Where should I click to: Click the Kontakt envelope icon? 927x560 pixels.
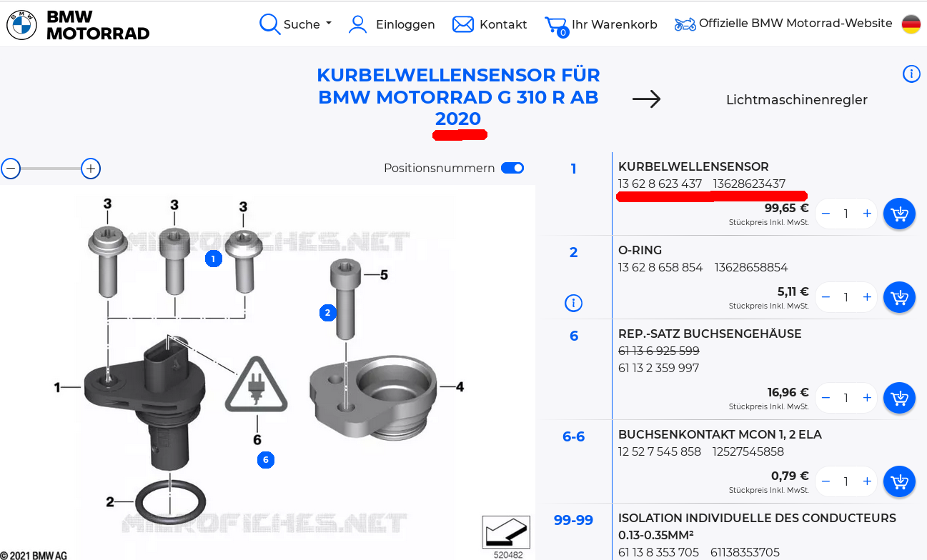463,24
